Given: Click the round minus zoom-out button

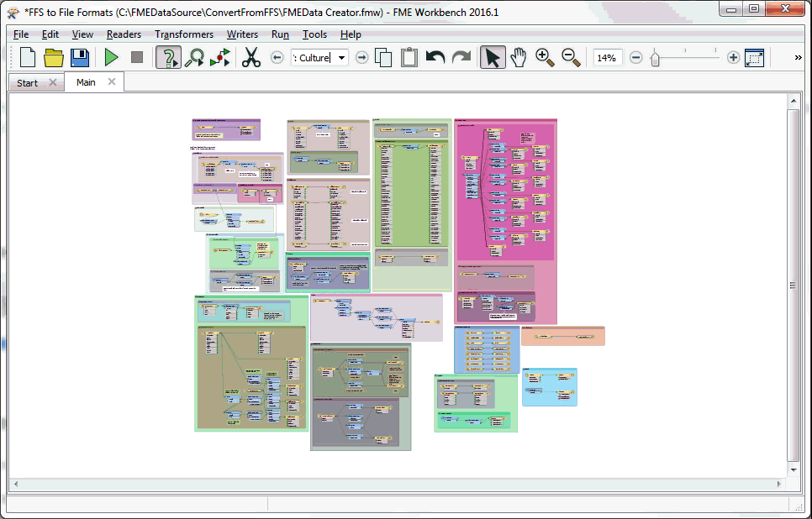Looking at the screenshot, I should point(636,58).
